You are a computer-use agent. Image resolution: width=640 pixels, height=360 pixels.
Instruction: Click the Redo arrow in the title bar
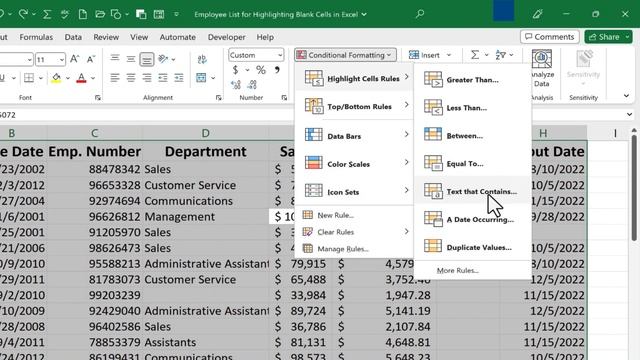point(23,14)
